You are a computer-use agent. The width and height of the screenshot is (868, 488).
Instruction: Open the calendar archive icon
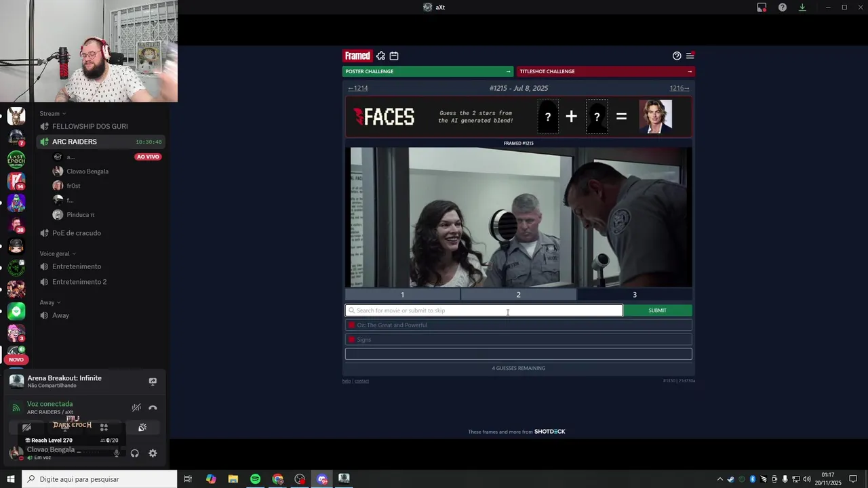(x=394, y=56)
